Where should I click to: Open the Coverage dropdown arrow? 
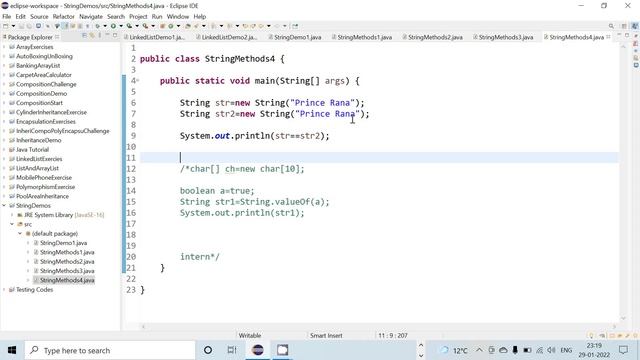point(137,26)
